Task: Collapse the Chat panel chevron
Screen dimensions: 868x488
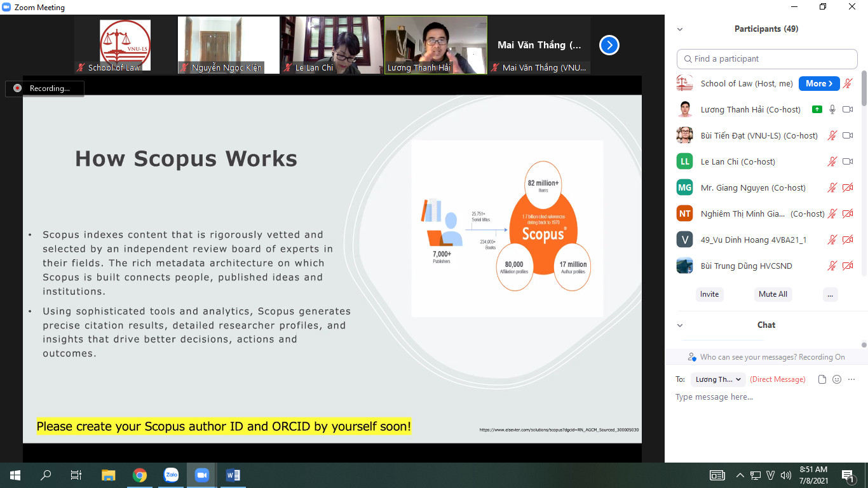Action: [680, 325]
